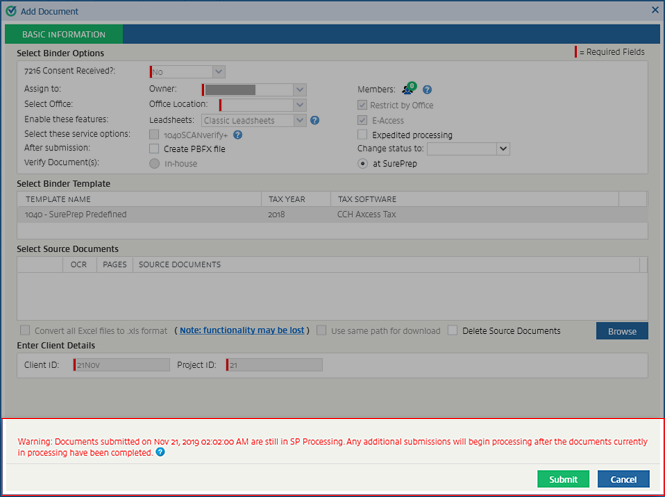Tick the Delete Source Documents checkbox
This screenshot has width=665, height=497.
[x=453, y=331]
